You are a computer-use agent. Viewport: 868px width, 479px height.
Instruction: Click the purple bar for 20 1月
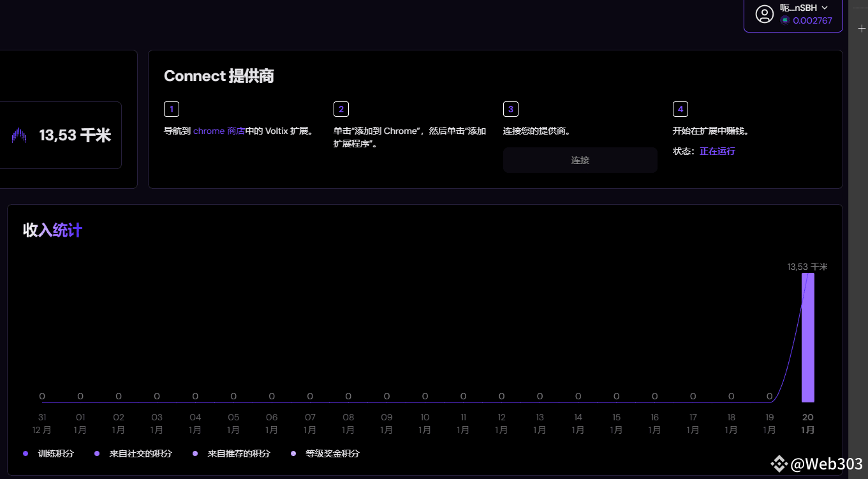pos(808,337)
